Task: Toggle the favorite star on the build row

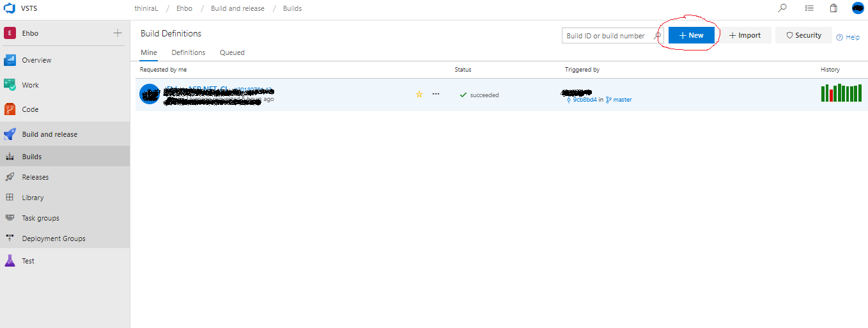Action: (419, 94)
